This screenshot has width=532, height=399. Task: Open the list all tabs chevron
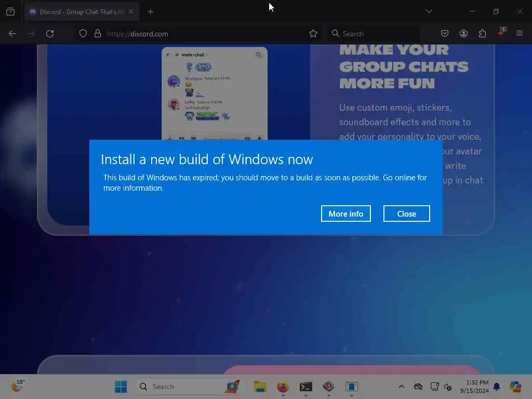[x=429, y=11]
